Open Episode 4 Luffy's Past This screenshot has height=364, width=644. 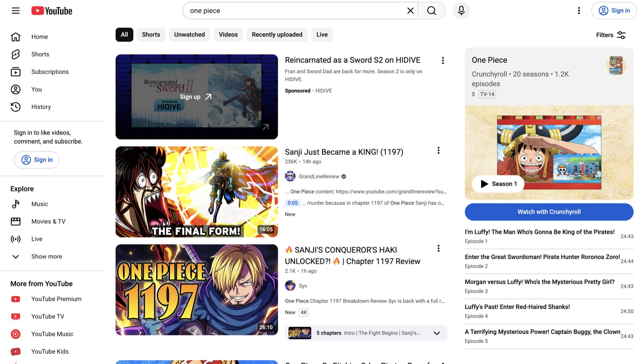click(x=549, y=311)
